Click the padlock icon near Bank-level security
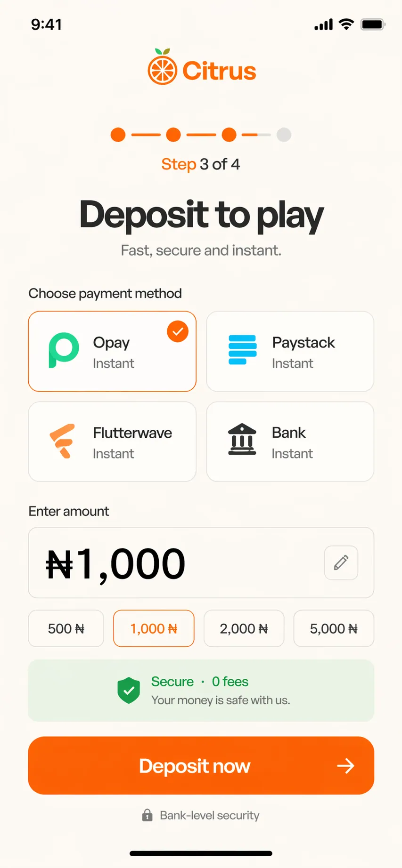 (148, 815)
